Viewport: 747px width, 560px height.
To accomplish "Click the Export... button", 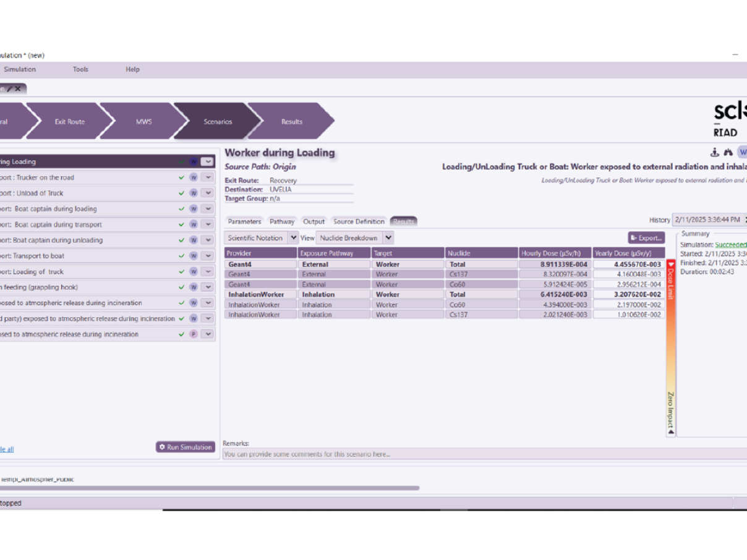I will [646, 238].
